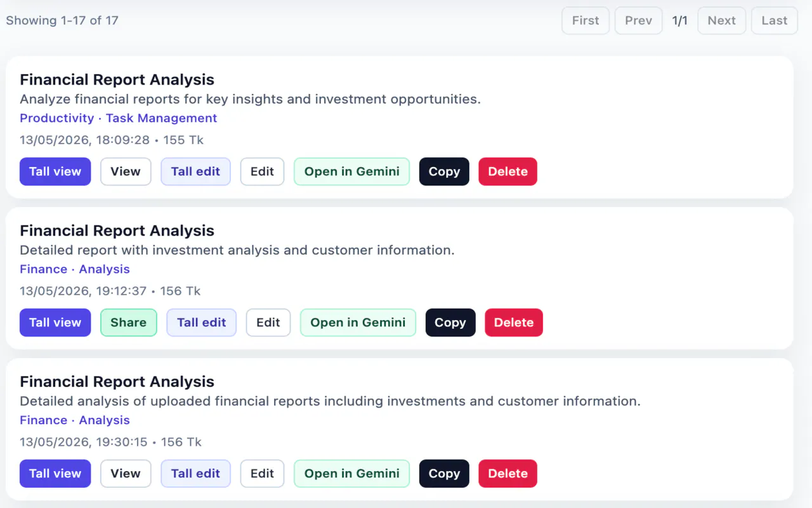The height and width of the screenshot is (508, 812).
Task: Click View on the first Financial Report card
Action: (x=126, y=171)
